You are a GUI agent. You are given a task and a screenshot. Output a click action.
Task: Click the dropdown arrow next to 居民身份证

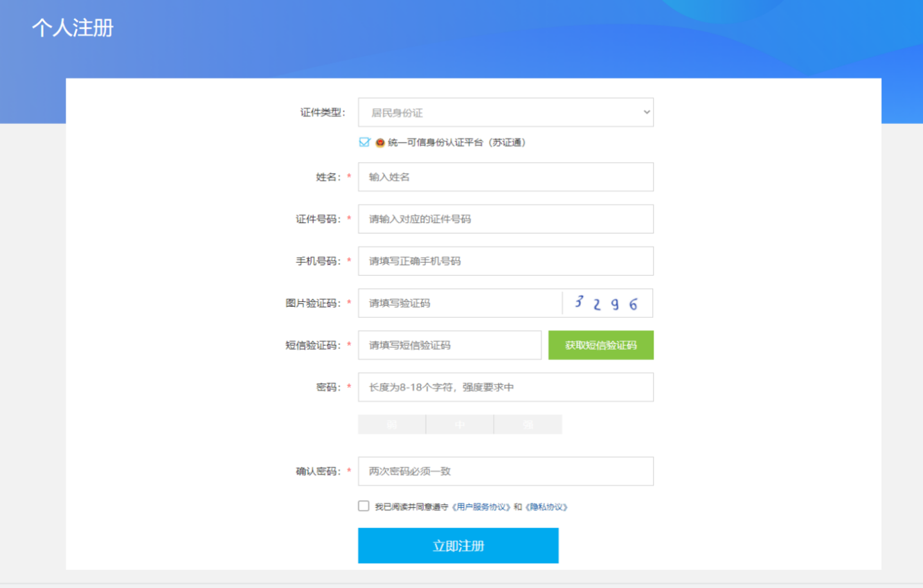click(x=646, y=112)
